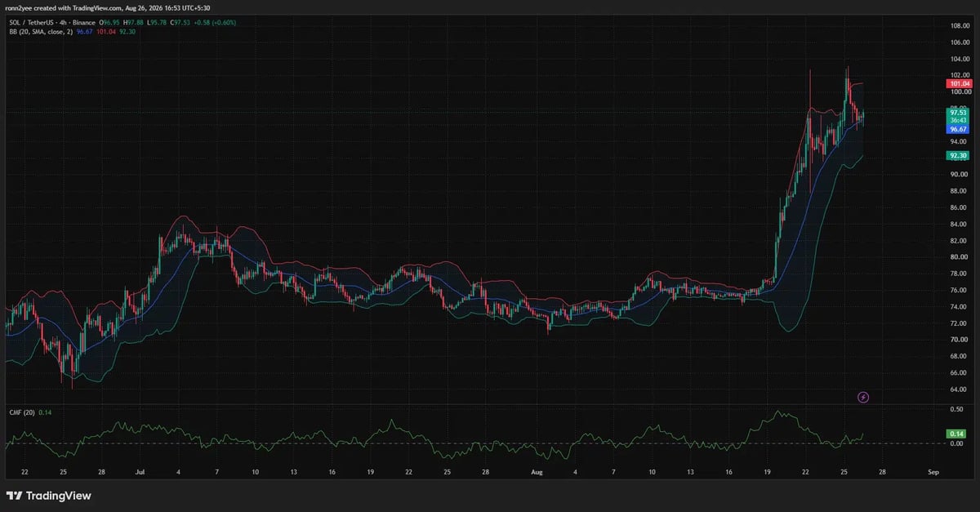Click the 106.00 price axis label

(960, 42)
